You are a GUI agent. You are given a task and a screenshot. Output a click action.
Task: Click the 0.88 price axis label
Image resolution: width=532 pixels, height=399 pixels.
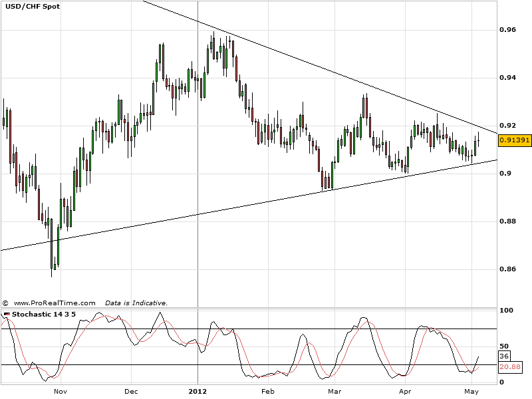pos(507,221)
